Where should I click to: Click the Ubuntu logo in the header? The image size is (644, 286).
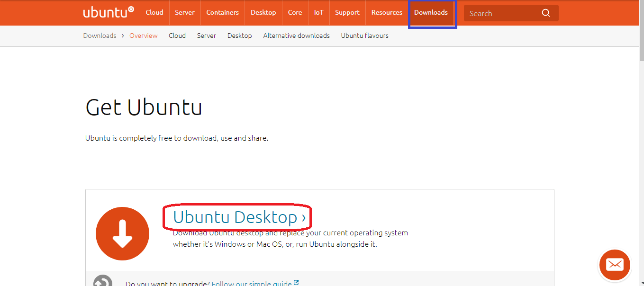[109, 12]
